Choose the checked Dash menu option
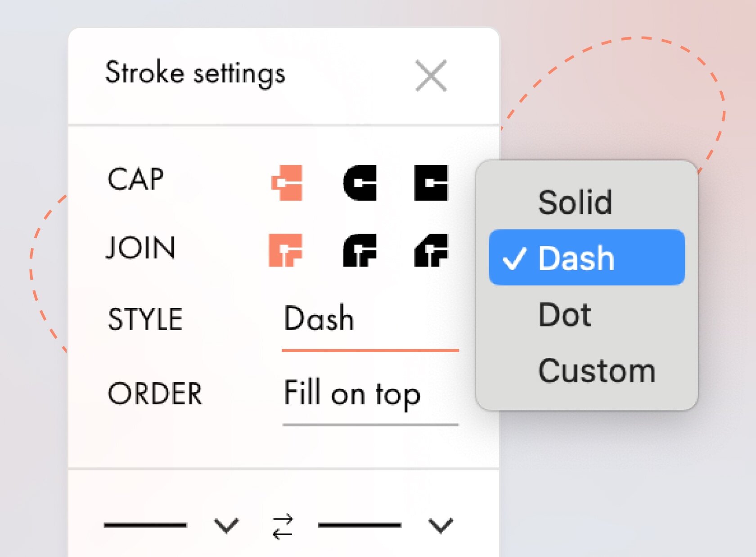Viewport: 756px width, 557px height. pos(586,258)
